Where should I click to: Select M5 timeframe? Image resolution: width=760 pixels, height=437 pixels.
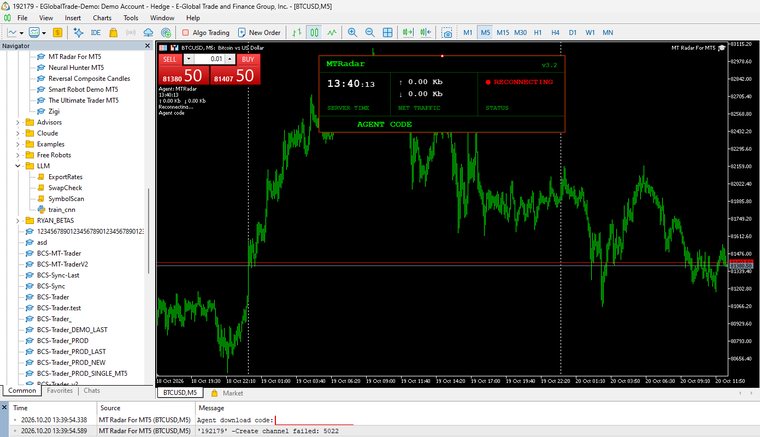pyautogui.click(x=485, y=32)
